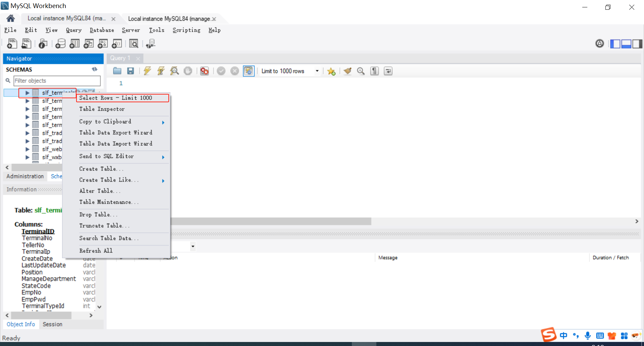Toggle stop-on-error execution mode
Screen dimensions: 644x346
coord(204,71)
